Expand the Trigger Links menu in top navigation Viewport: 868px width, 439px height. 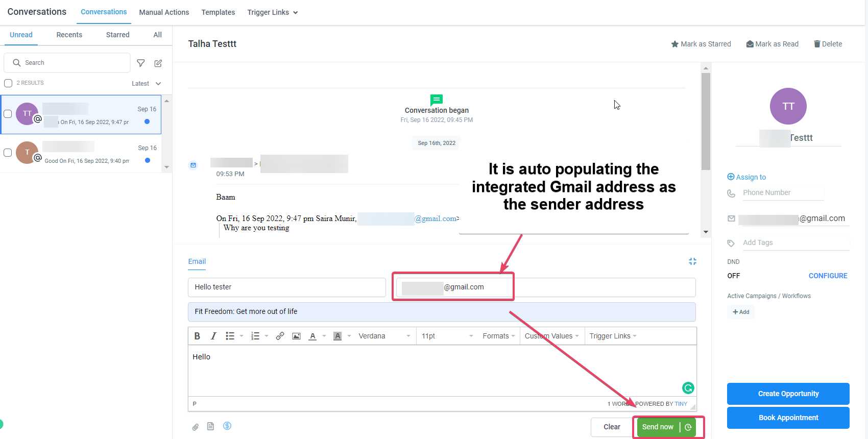point(272,12)
